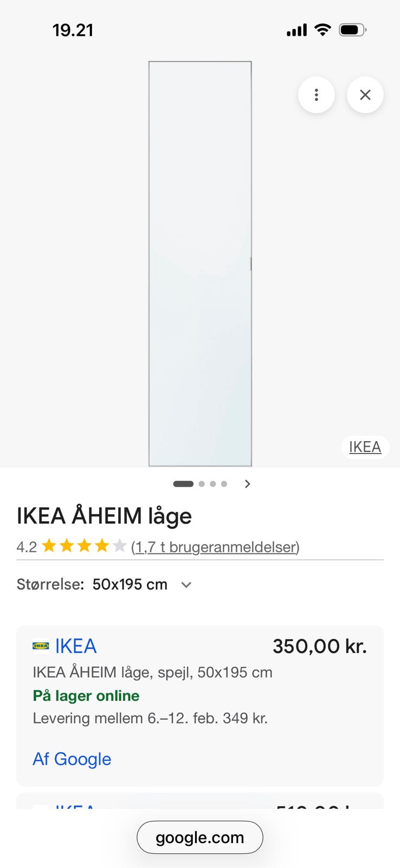The height and width of the screenshot is (868, 400).
Task: Open the three-dot more options menu
Action: click(x=316, y=95)
